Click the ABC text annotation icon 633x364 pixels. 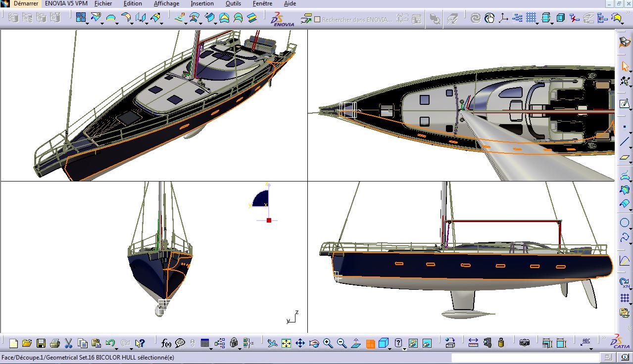(x=586, y=342)
